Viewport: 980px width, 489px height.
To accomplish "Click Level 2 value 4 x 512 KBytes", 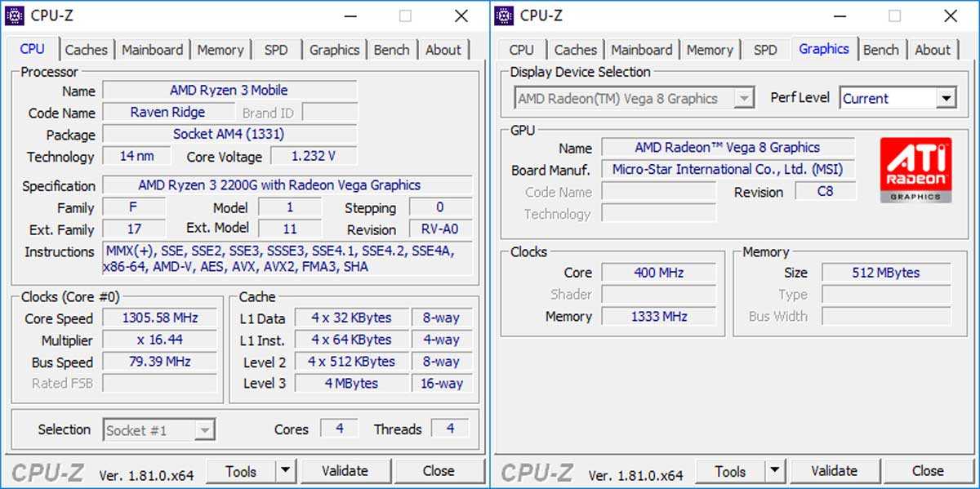I will click(x=351, y=362).
